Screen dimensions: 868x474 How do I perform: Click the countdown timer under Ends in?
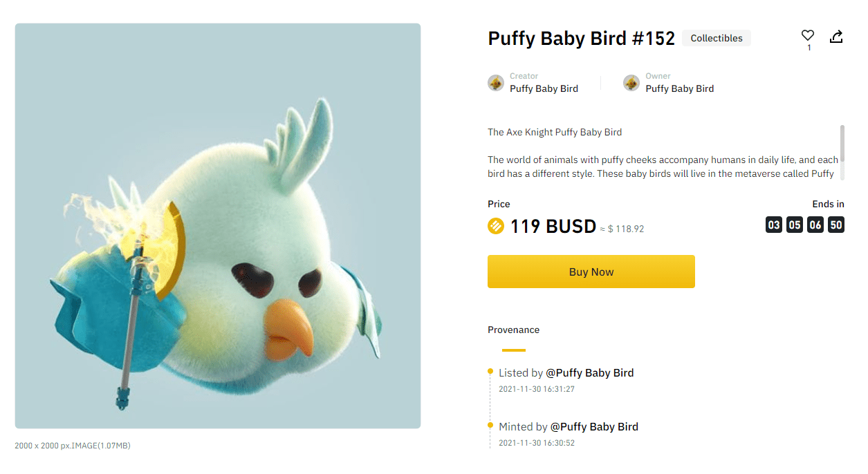(804, 225)
